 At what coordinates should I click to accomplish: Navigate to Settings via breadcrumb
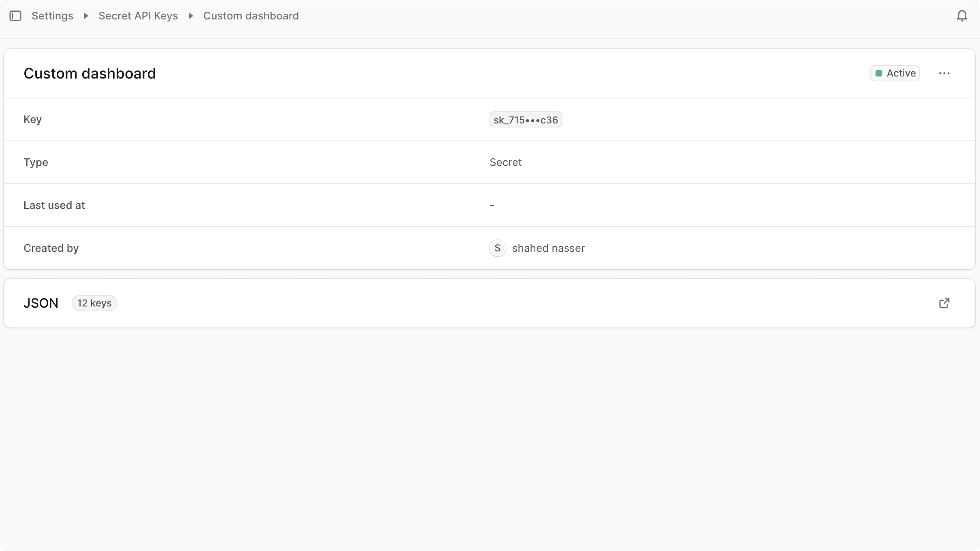52,15
